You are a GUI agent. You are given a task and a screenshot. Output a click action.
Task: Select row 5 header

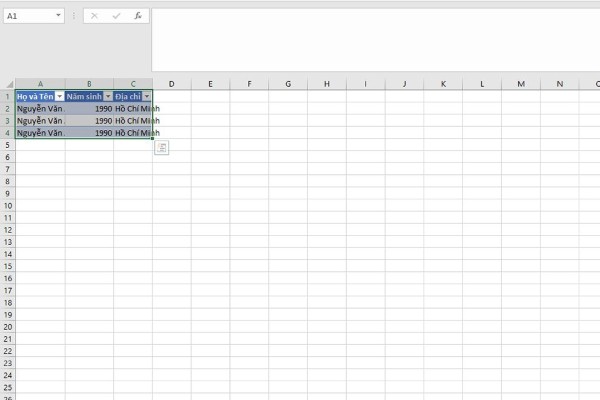pos(7,145)
